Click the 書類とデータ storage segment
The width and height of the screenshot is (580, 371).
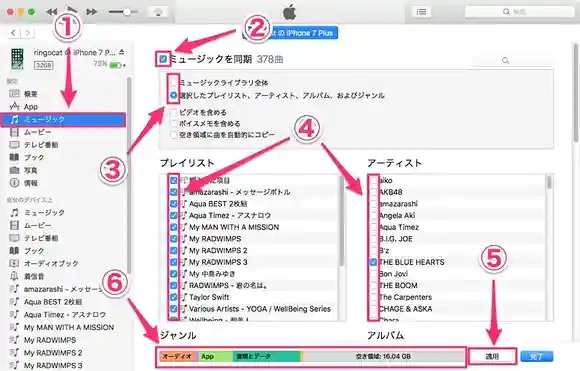[266, 357]
